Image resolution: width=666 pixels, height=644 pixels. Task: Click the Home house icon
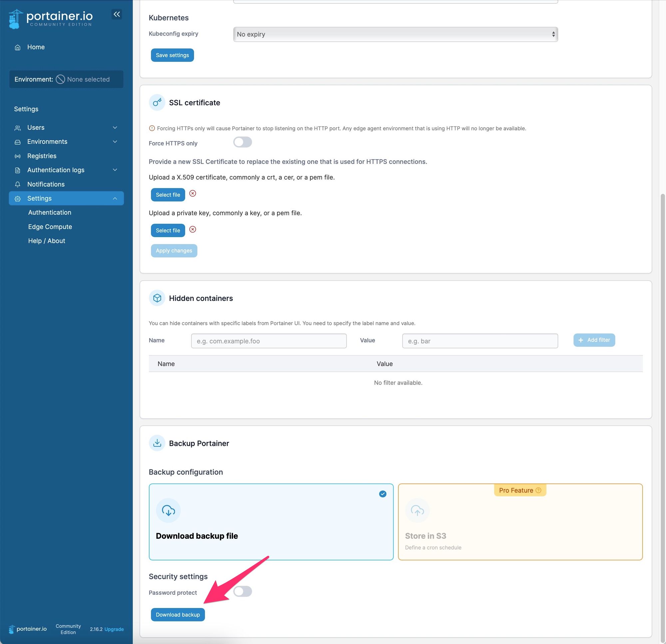tap(18, 47)
